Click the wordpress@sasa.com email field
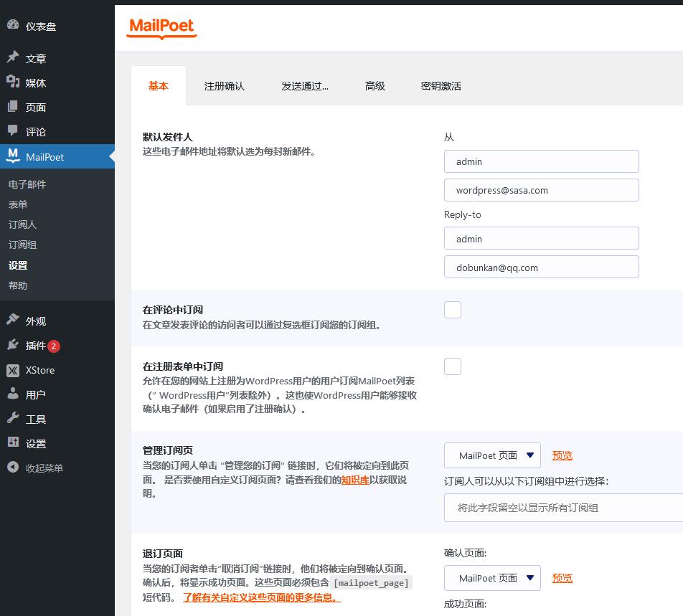The height and width of the screenshot is (616, 683). pos(542,190)
